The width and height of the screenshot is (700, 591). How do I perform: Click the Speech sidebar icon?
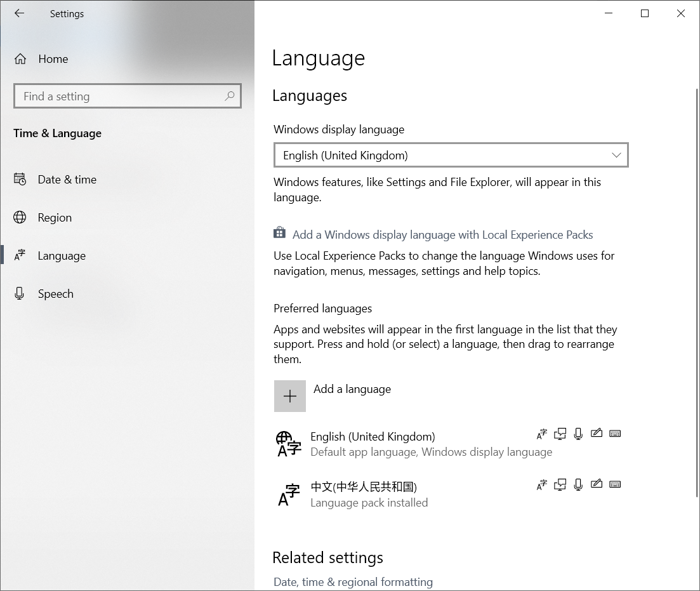20,293
